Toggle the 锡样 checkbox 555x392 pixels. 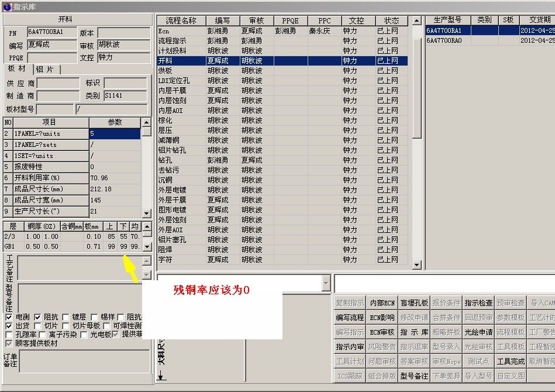94,317
